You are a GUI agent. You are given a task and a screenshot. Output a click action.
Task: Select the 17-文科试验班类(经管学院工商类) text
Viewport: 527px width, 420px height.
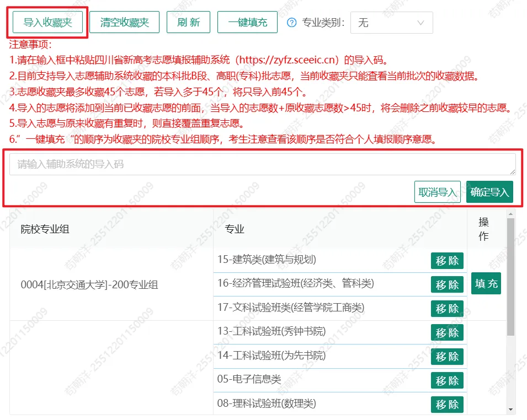point(291,308)
